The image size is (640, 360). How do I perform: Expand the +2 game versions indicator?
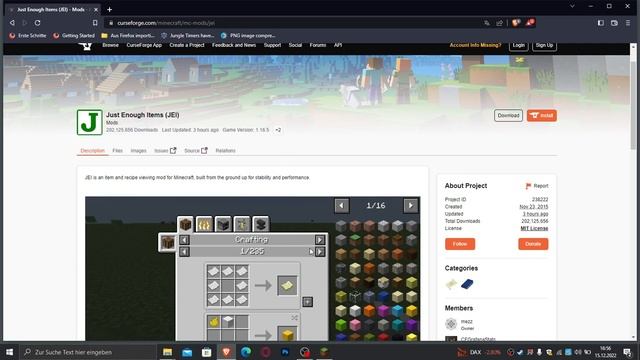point(278,130)
